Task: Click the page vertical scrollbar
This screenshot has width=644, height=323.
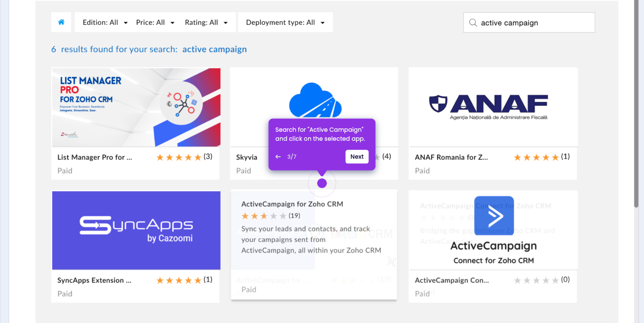Action: (636, 104)
